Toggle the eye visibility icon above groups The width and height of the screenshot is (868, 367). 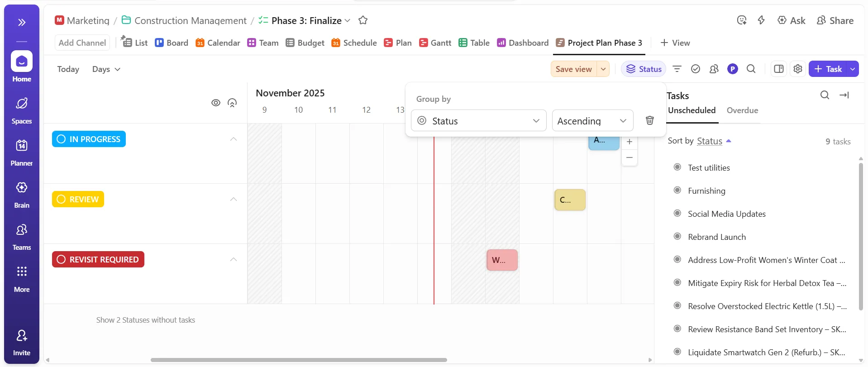[216, 103]
